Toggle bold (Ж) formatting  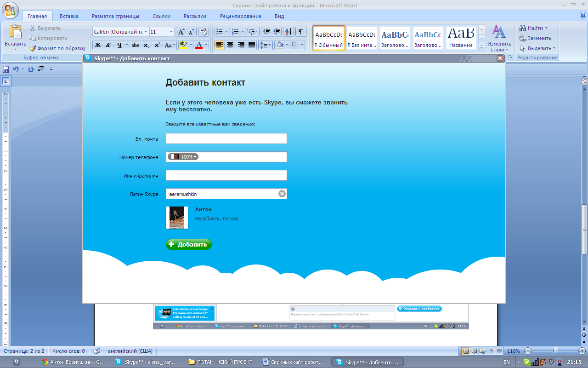97,45
